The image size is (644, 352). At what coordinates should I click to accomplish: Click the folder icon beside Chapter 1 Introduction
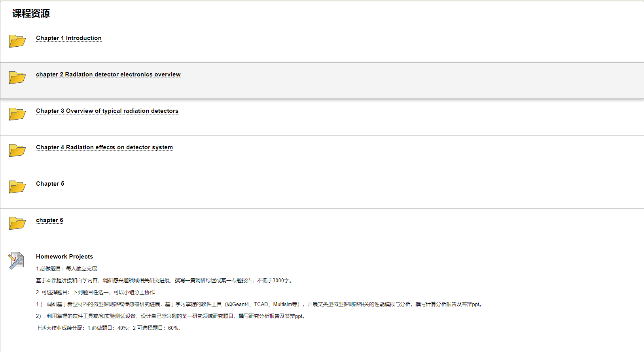click(17, 41)
